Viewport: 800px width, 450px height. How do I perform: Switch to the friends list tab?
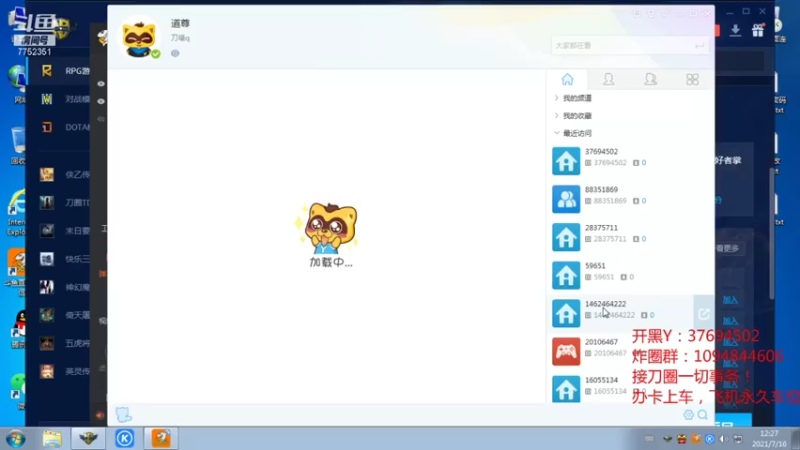[x=608, y=79]
